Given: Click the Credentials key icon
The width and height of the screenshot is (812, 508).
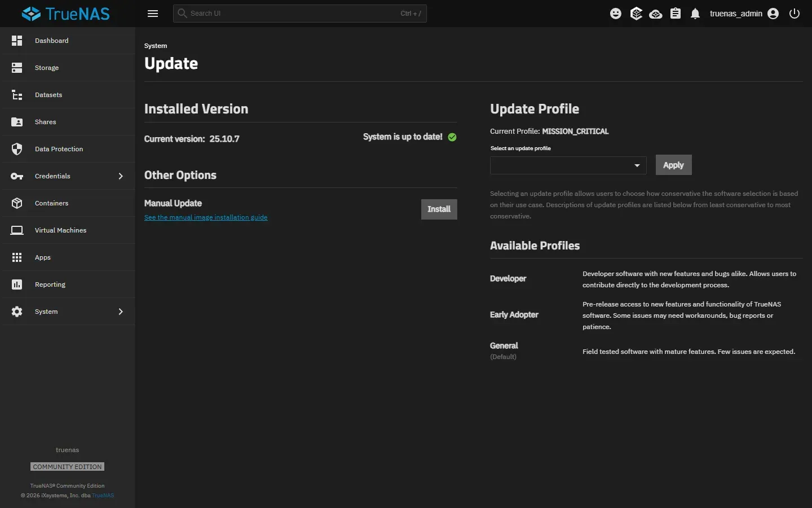Looking at the screenshot, I should (x=17, y=176).
